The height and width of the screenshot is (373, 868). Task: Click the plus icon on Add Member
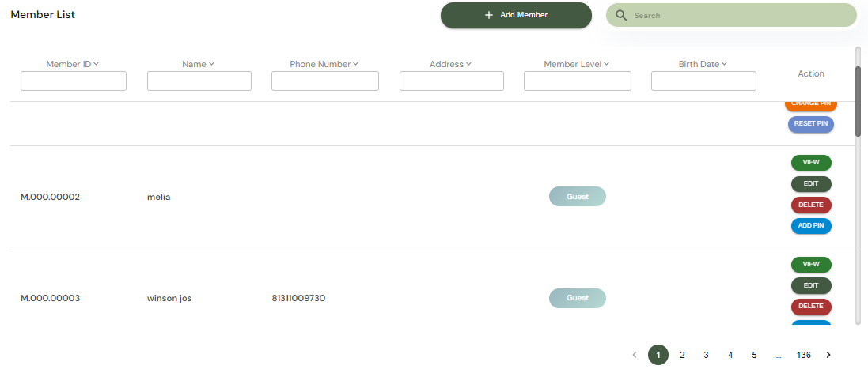(x=489, y=15)
